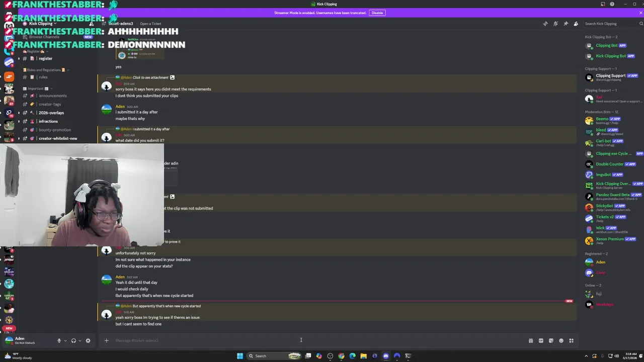Open Clipping Support app member profile

click(613, 77)
